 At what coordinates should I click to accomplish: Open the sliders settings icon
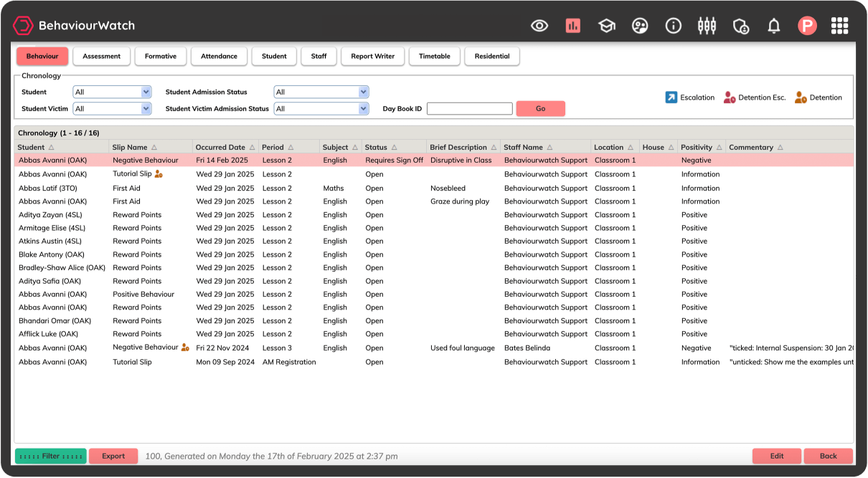[x=707, y=26]
